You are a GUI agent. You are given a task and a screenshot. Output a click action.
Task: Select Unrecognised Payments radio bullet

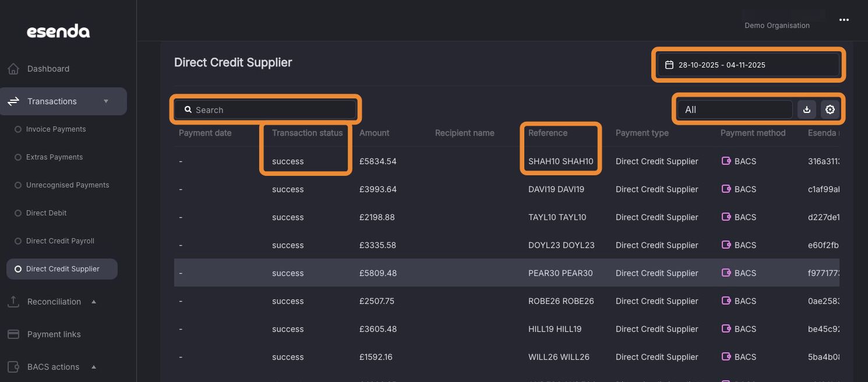[x=18, y=185]
